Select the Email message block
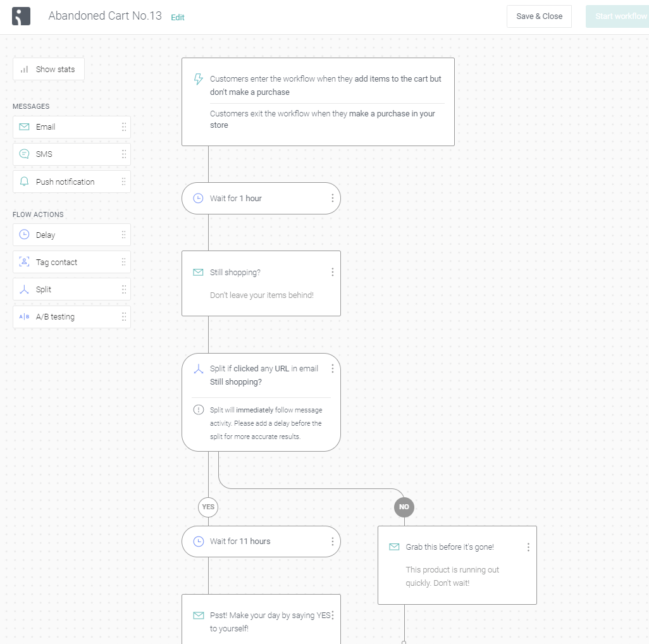Screen dimensions: 649x644 [x=71, y=127]
